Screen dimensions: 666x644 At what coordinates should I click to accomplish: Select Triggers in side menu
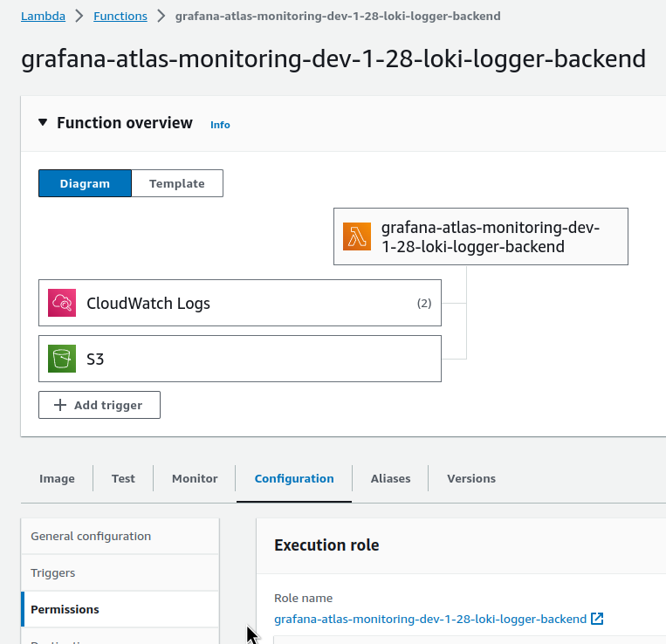(x=53, y=572)
